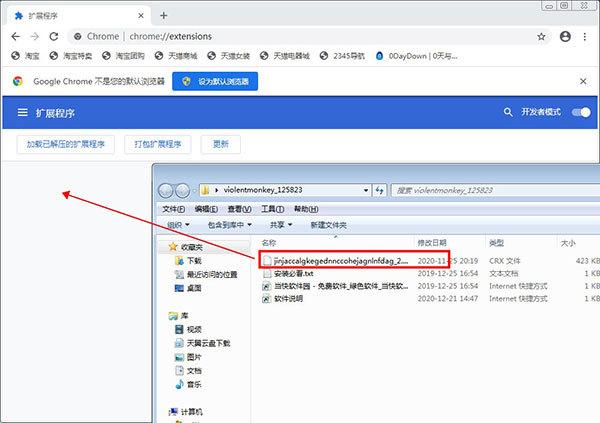Screen dimensions: 600x423
Task: Click 新建文件夹 in Explorer toolbar
Action: coord(328,225)
